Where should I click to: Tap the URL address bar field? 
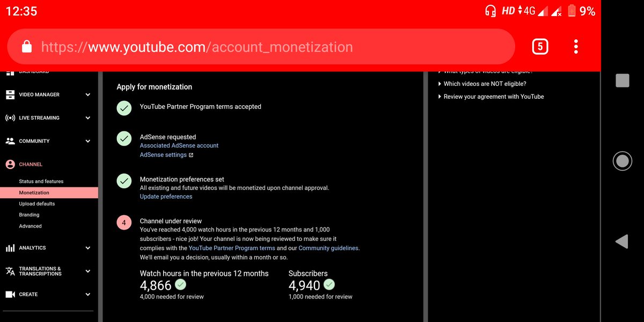click(261, 47)
